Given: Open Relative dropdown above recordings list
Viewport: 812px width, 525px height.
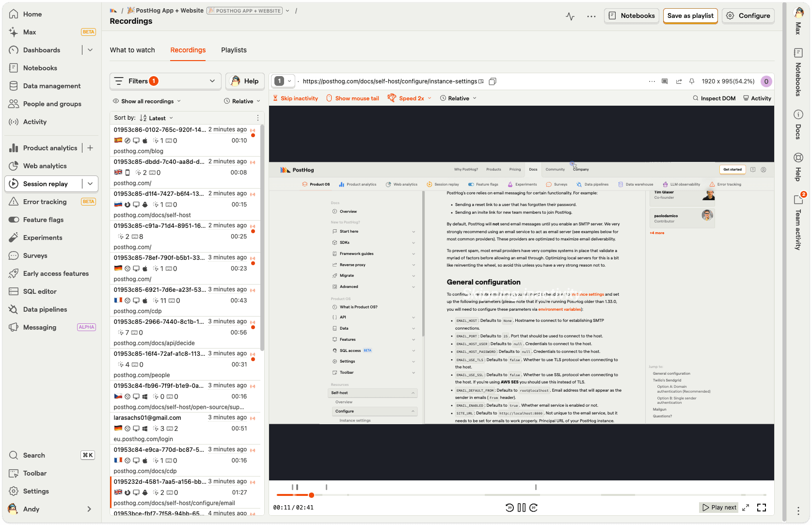Looking at the screenshot, I should [x=242, y=101].
